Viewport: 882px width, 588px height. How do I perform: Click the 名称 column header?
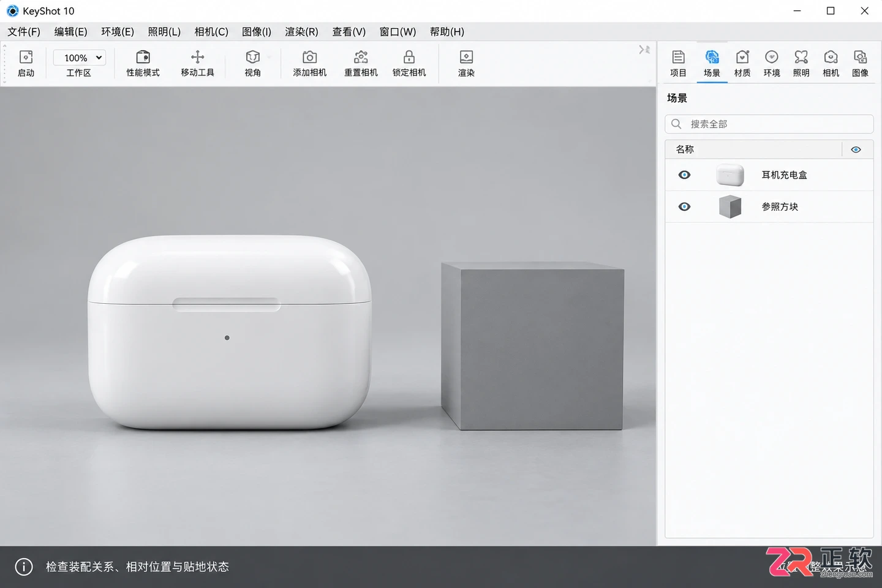pos(685,149)
